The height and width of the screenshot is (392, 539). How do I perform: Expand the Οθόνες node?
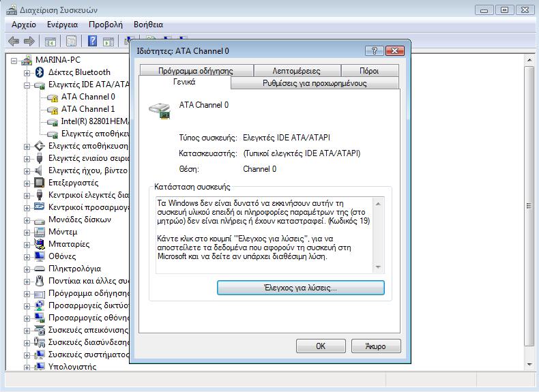tap(27, 257)
